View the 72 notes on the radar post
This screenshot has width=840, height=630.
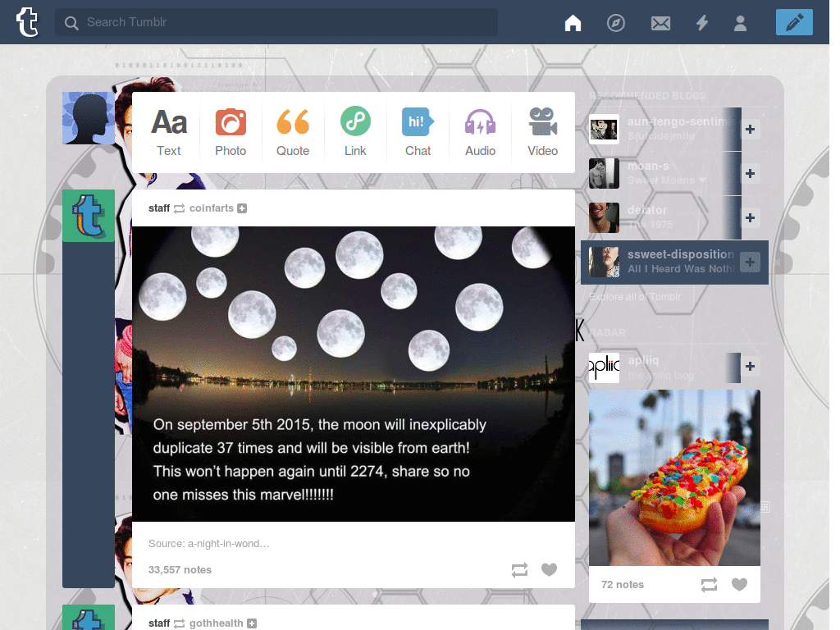623,584
